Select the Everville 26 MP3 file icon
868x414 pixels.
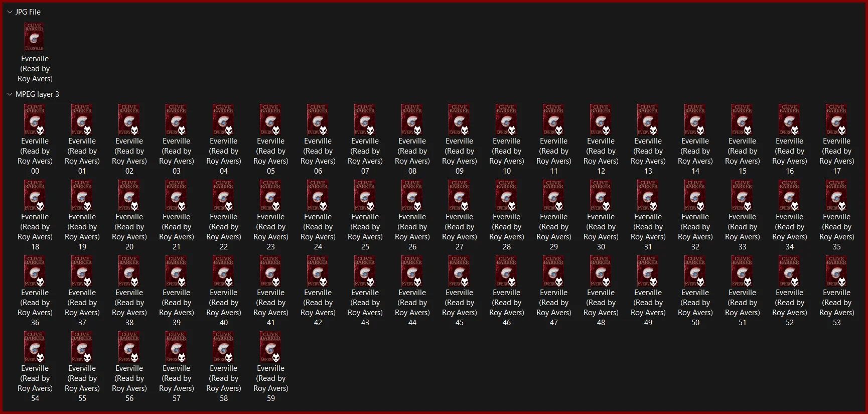[x=412, y=195]
